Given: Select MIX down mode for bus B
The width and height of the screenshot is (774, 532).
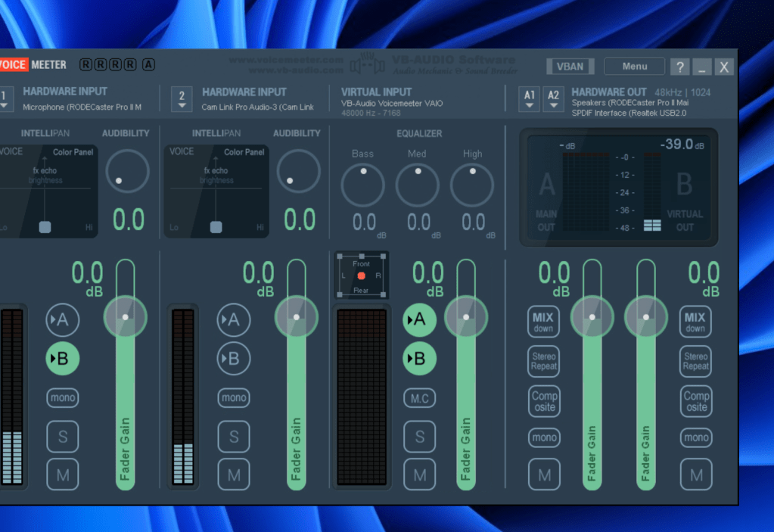Looking at the screenshot, I should [695, 322].
